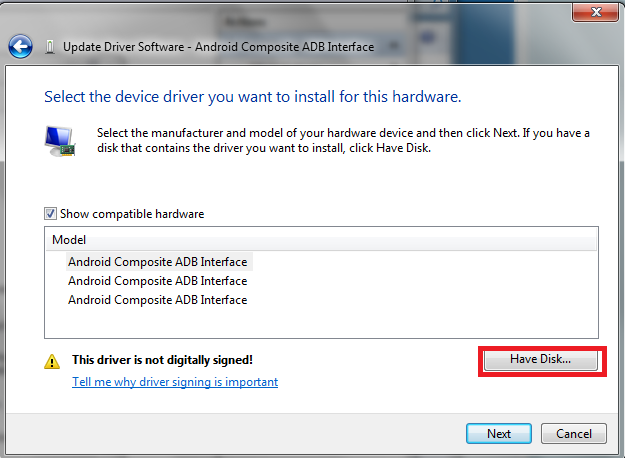
Task: Click the back arrow button
Action: (21, 46)
